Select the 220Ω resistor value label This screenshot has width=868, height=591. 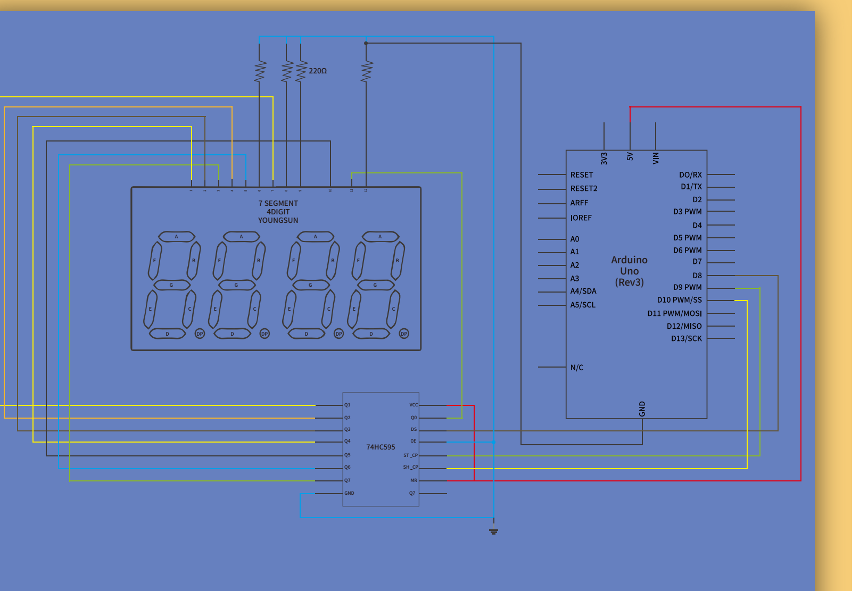pyautogui.click(x=318, y=71)
